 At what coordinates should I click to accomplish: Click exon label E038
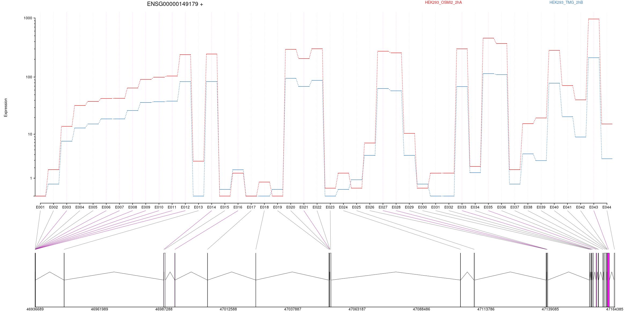point(528,207)
